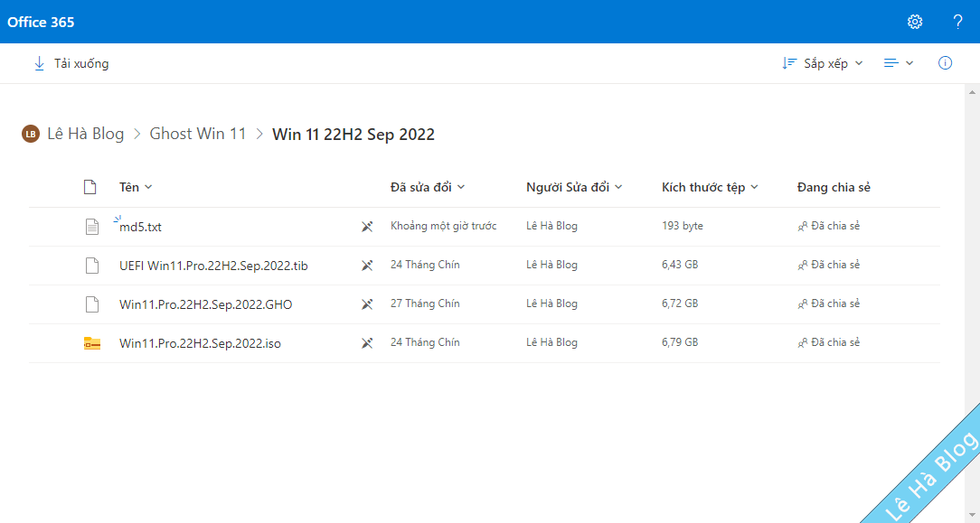Click the shared-people icon on the md5.txt row

point(802,226)
